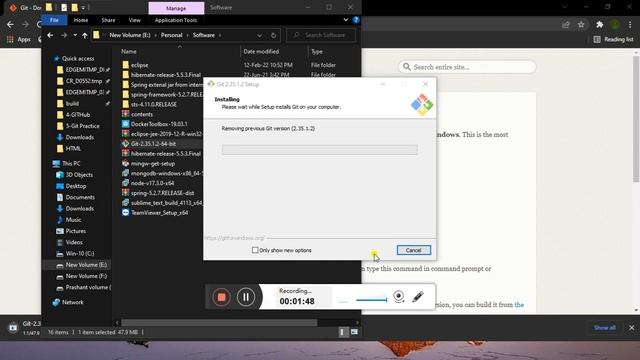This screenshot has height=360, width=640.
Task: Select the eclipse folder
Action: pyautogui.click(x=140, y=65)
